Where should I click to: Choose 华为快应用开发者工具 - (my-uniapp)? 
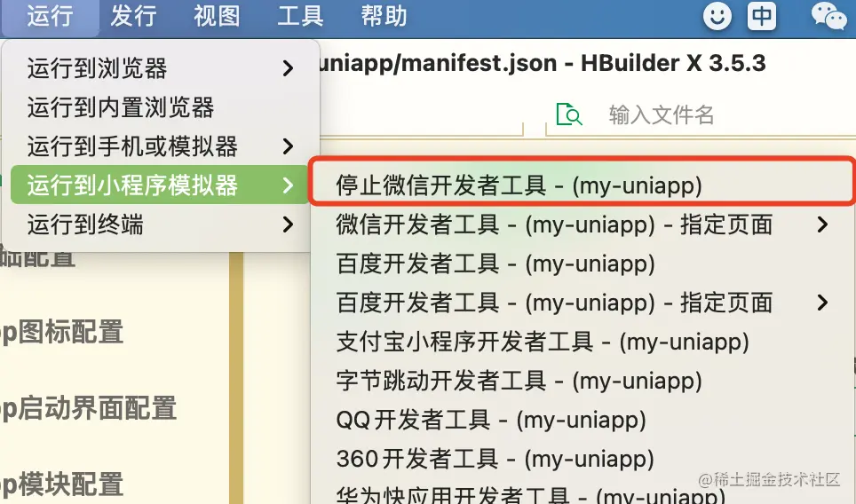point(582,492)
